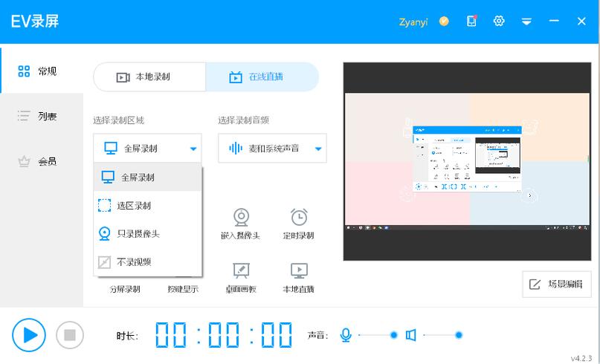The width and height of the screenshot is (600, 364).
Task: Click the Zyanyi username link
Action: [x=413, y=22]
